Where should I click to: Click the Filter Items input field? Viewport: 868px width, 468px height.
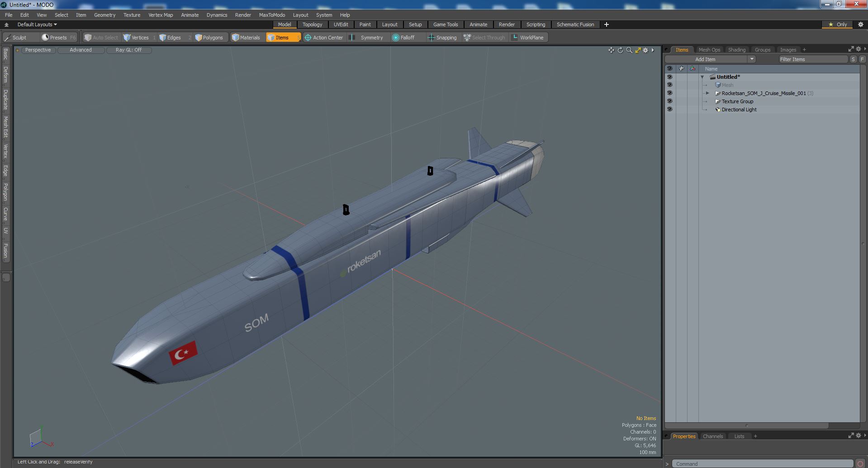(x=813, y=59)
